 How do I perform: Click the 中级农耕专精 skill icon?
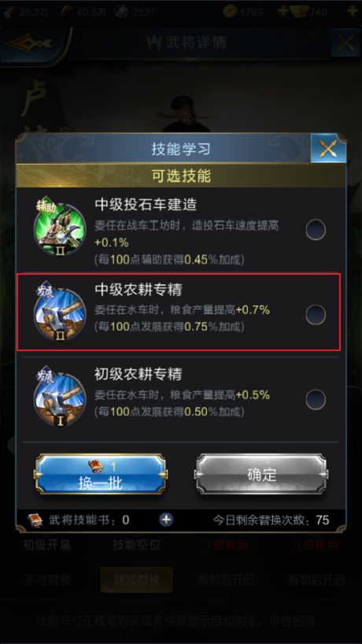tap(60, 315)
